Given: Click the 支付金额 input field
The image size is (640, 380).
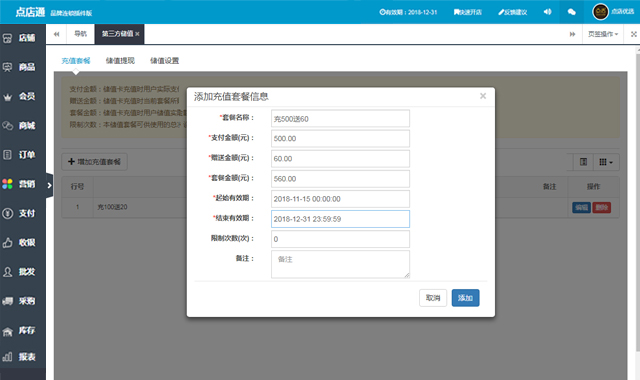Looking at the screenshot, I should click(x=340, y=138).
